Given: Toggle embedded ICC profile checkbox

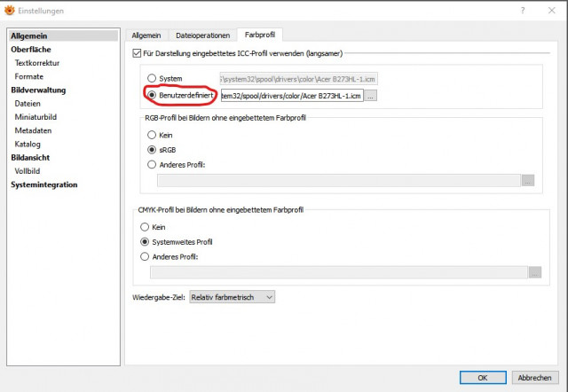Looking at the screenshot, I should coord(137,53).
